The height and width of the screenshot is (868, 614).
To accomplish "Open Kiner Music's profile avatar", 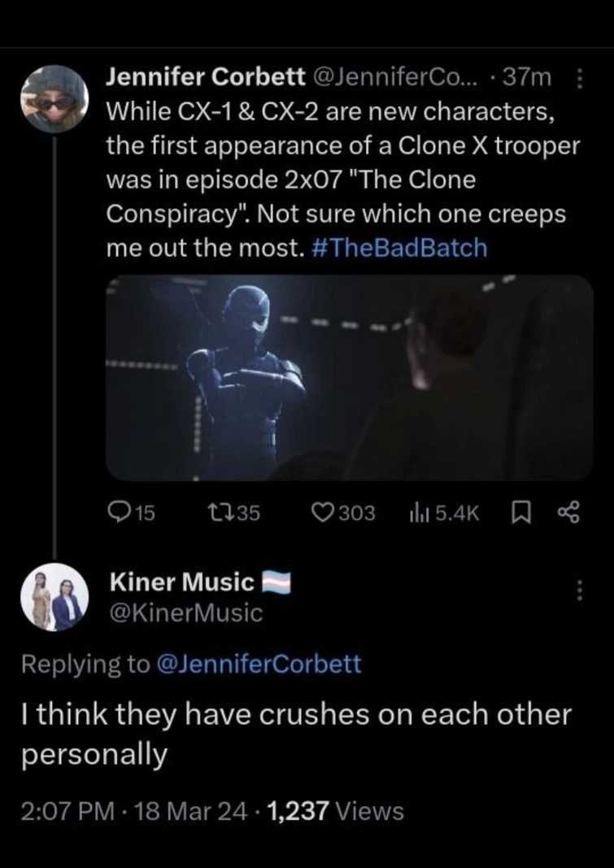I will point(54,597).
